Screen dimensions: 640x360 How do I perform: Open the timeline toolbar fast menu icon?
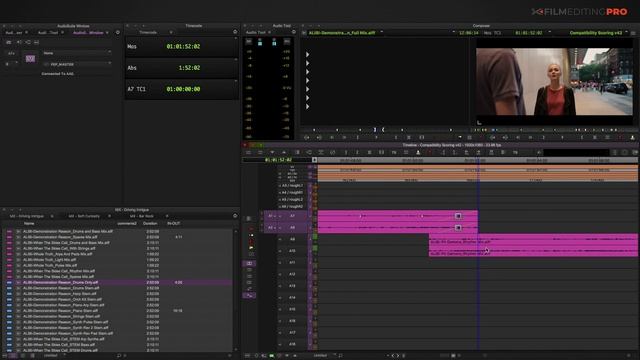tap(248, 152)
